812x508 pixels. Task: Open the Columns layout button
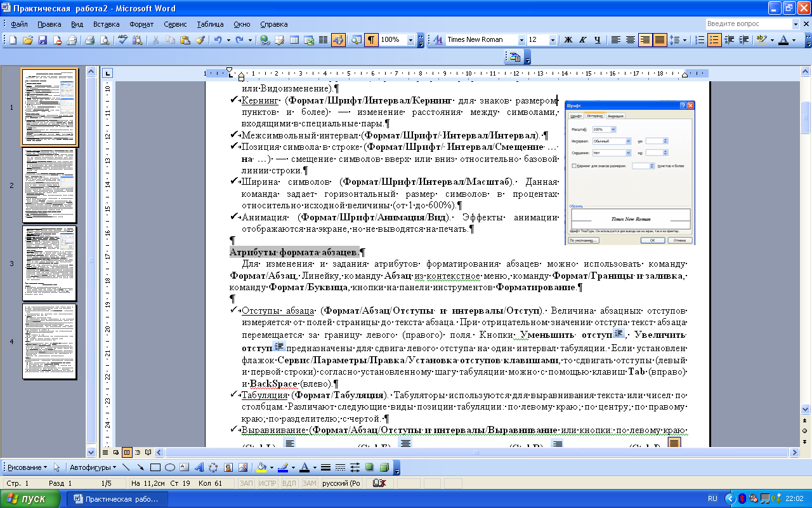pyautogui.click(x=323, y=39)
